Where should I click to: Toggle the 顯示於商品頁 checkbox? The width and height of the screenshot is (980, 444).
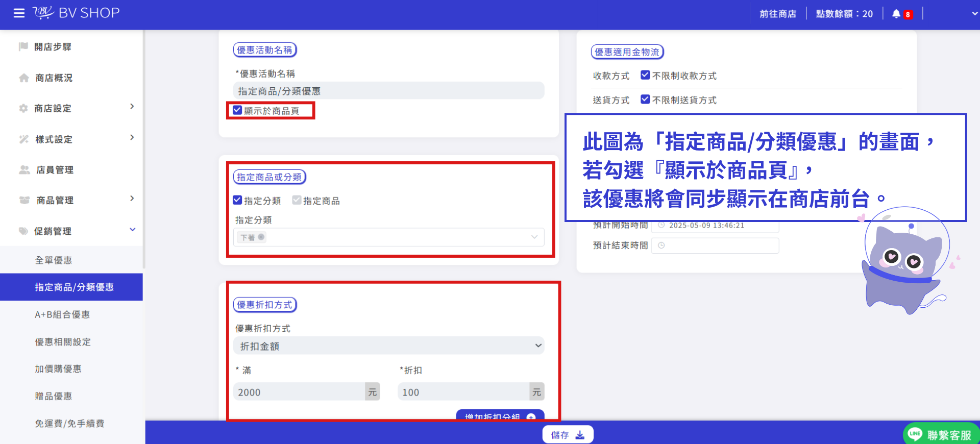point(237,110)
